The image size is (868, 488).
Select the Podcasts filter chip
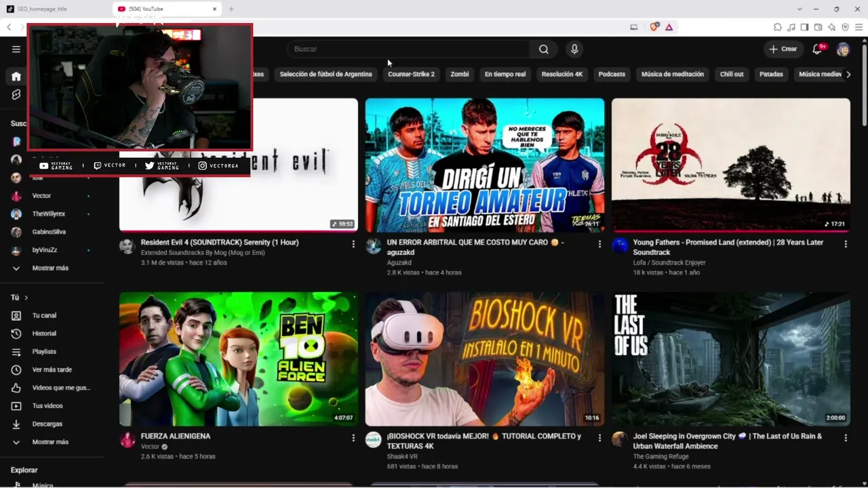click(x=612, y=75)
